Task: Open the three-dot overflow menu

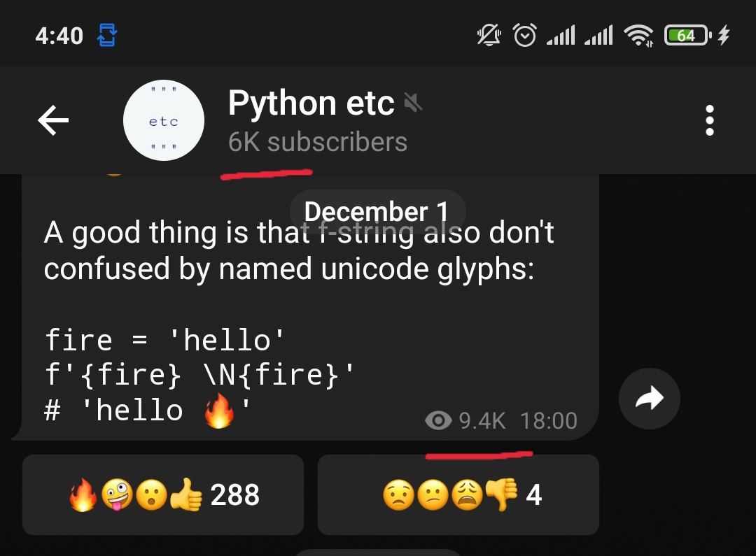Action: 709,120
